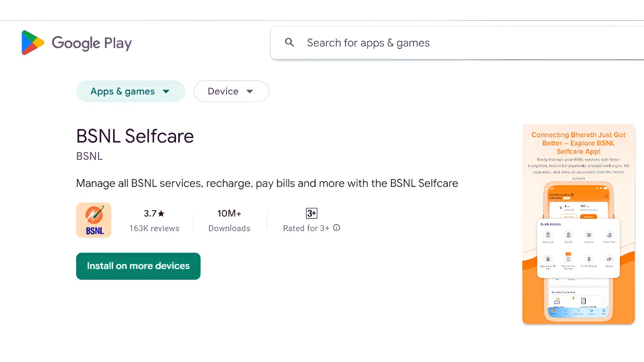Open the Rated for 3+ info icon
644x362 pixels.
337,228
